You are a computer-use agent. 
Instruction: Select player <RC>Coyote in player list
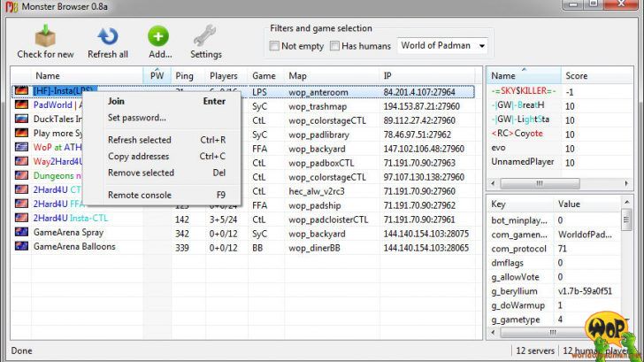click(517, 134)
